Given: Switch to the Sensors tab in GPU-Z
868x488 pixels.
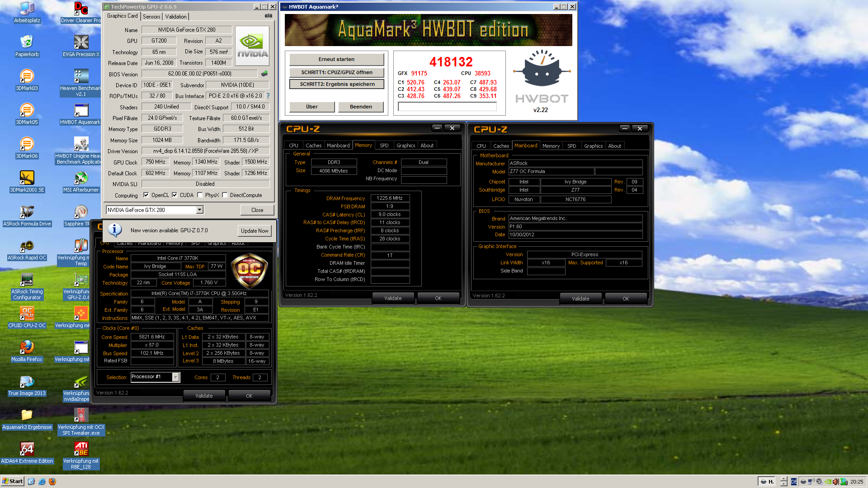Looking at the screenshot, I should [151, 17].
